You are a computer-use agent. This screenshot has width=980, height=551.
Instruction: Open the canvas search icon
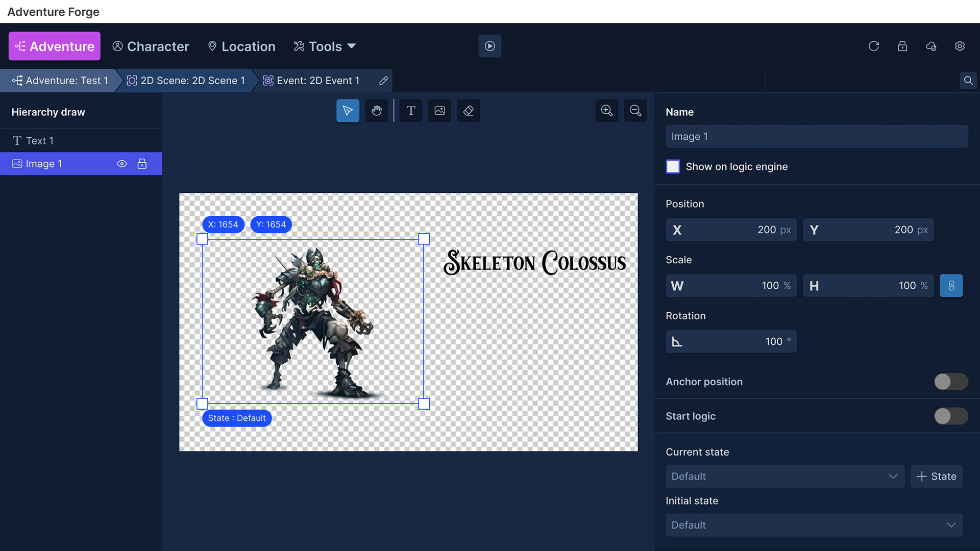click(x=968, y=80)
